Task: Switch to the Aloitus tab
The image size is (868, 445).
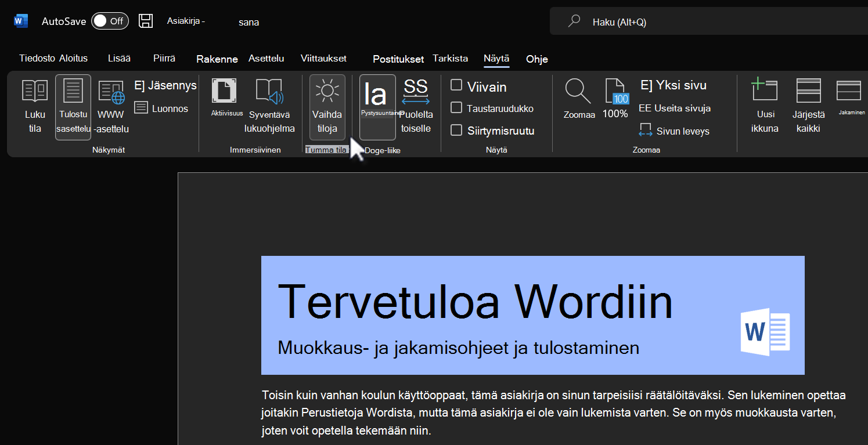Action: pos(74,58)
